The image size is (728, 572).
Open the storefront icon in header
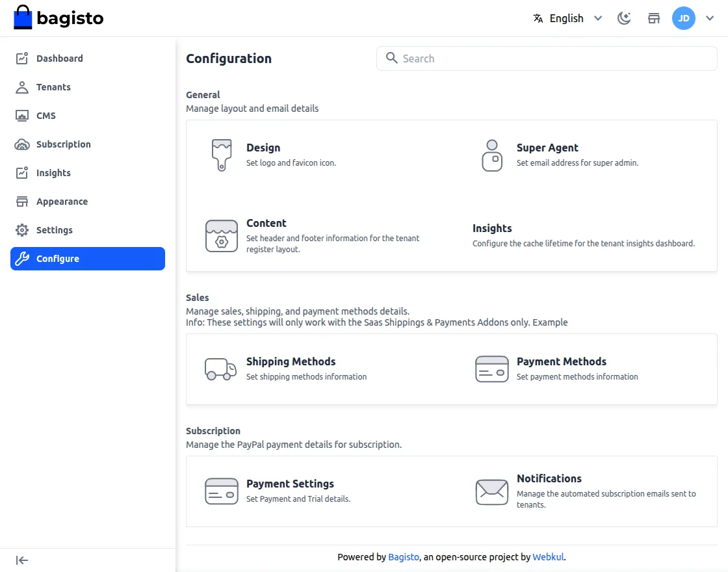coord(654,18)
